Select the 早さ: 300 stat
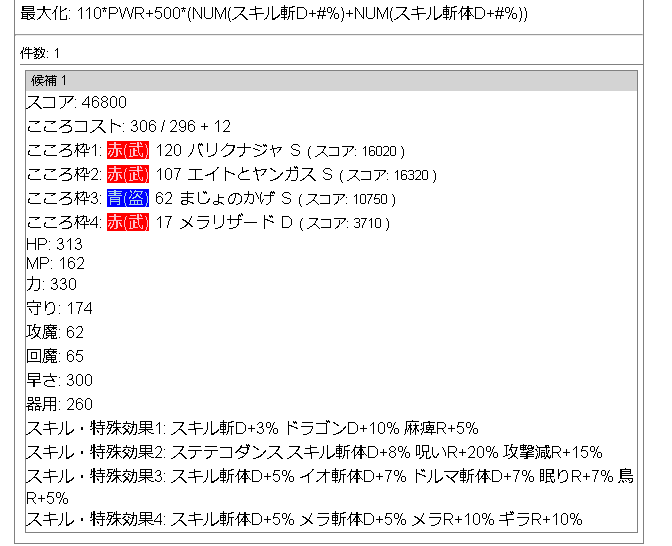The image size is (672, 546). click(x=59, y=380)
